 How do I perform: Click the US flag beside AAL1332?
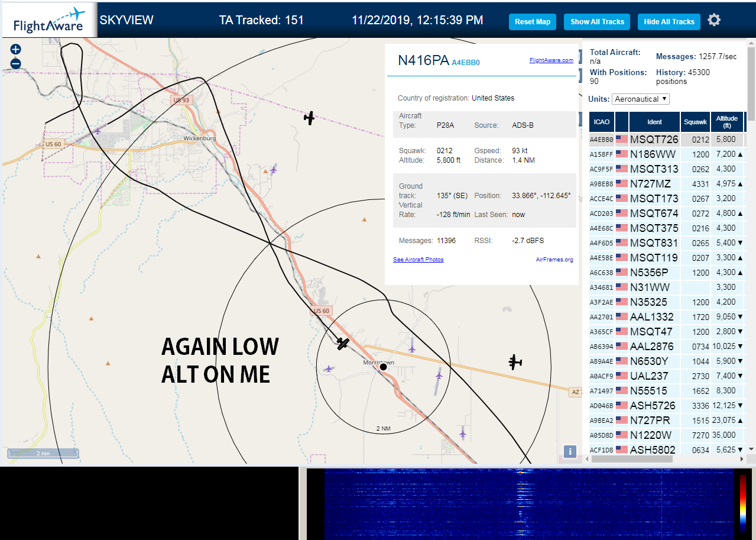coord(621,317)
